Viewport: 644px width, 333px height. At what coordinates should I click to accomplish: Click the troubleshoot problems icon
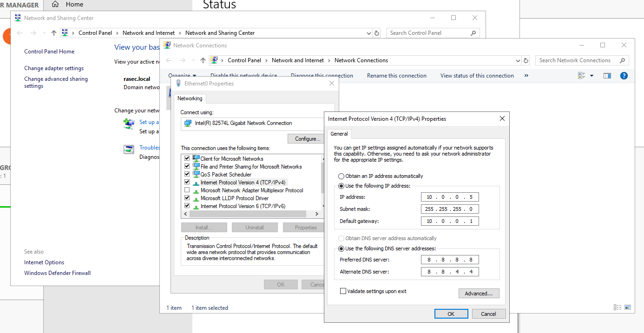coord(129,150)
